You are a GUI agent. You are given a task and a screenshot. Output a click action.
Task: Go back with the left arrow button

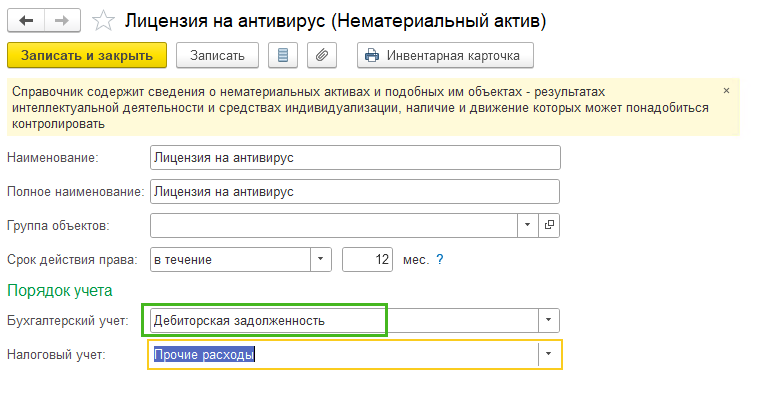coord(26,21)
